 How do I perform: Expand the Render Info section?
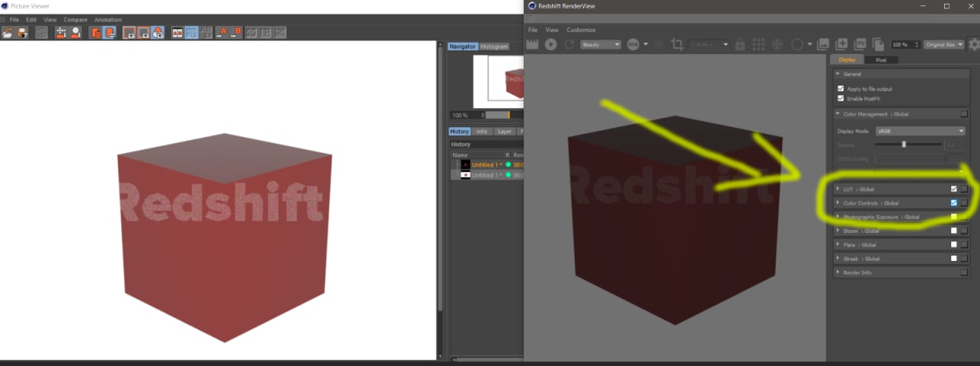click(x=838, y=273)
